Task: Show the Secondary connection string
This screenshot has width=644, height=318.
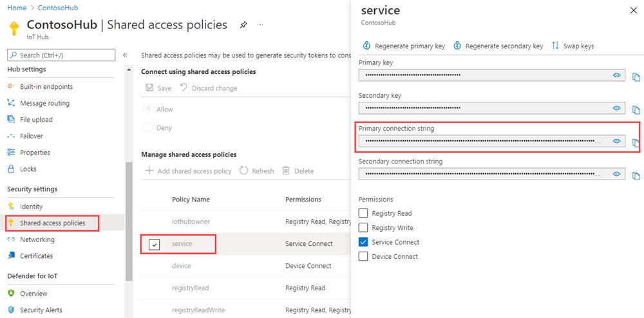Action: pos(617,174)
